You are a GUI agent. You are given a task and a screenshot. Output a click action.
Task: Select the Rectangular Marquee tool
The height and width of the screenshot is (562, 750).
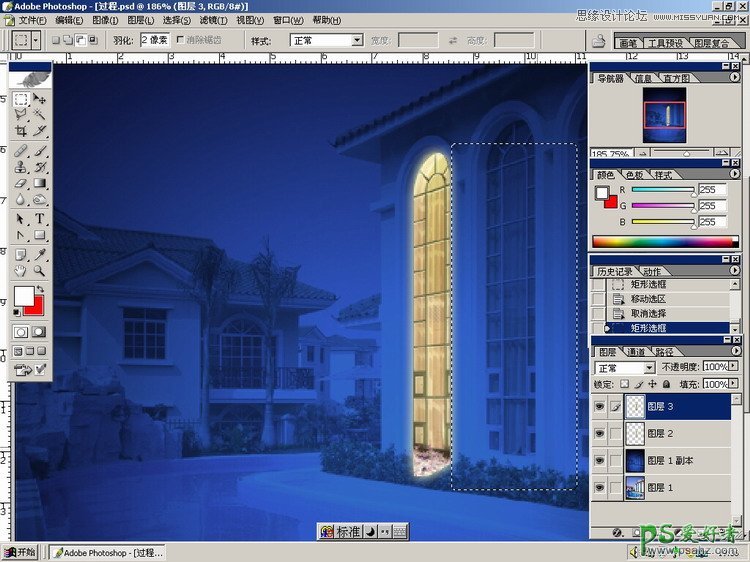point(21,99)
